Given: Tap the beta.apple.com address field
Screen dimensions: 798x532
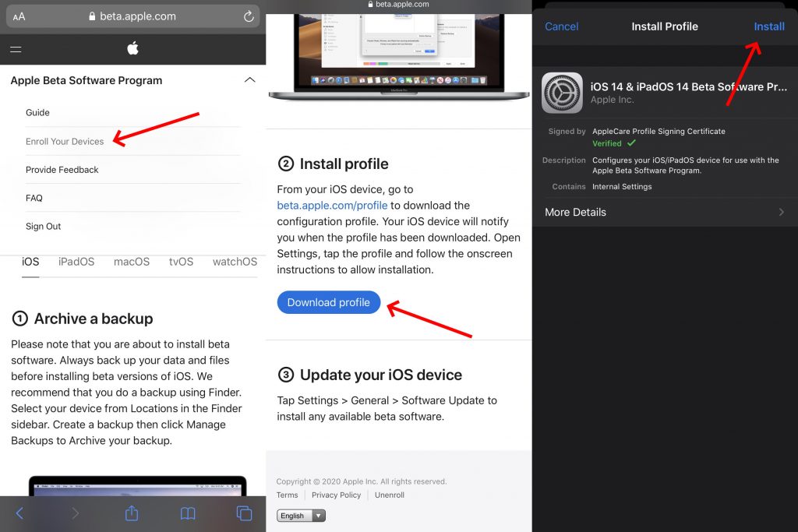Looking at the screenshot, I should pos(132,16).
